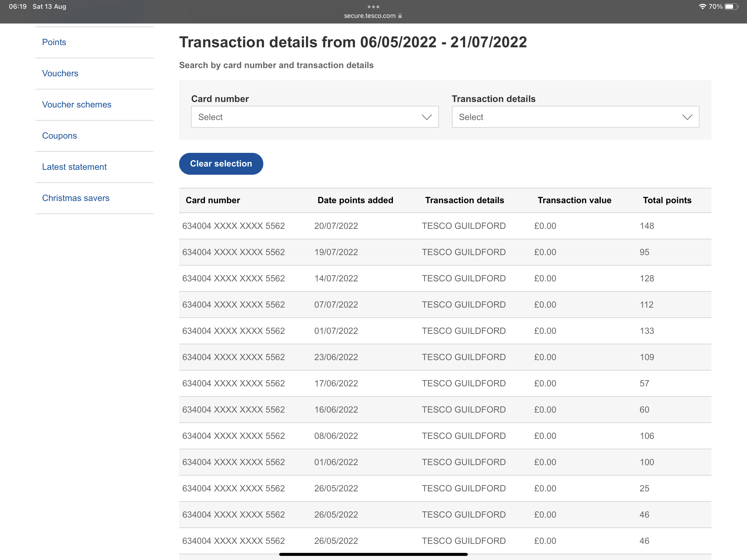Select the 01/07/2022 date cell
This screenshot has height=560, width=747.
(336, 331)
